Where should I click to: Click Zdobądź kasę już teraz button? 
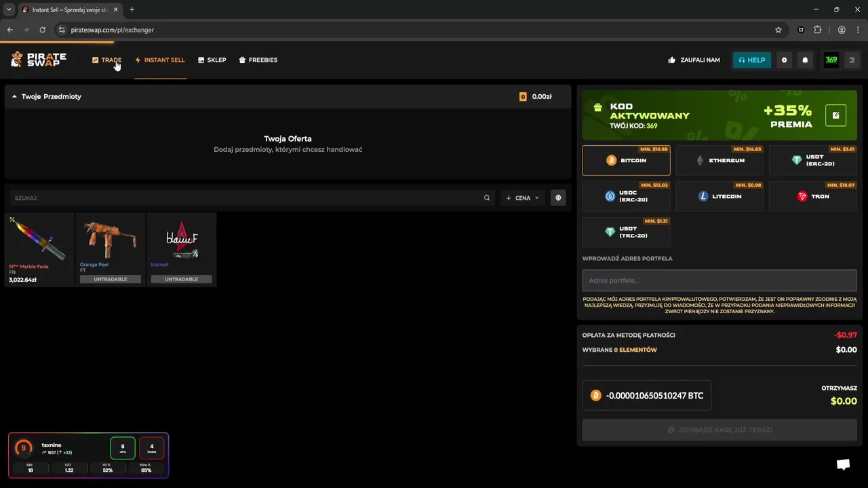[719, 430]
